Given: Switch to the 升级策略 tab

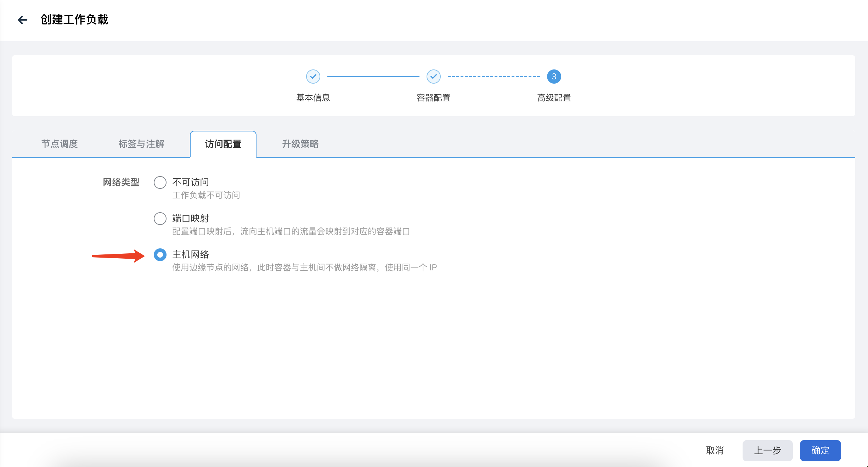Looking at the screenshot, I should [300, 144].
